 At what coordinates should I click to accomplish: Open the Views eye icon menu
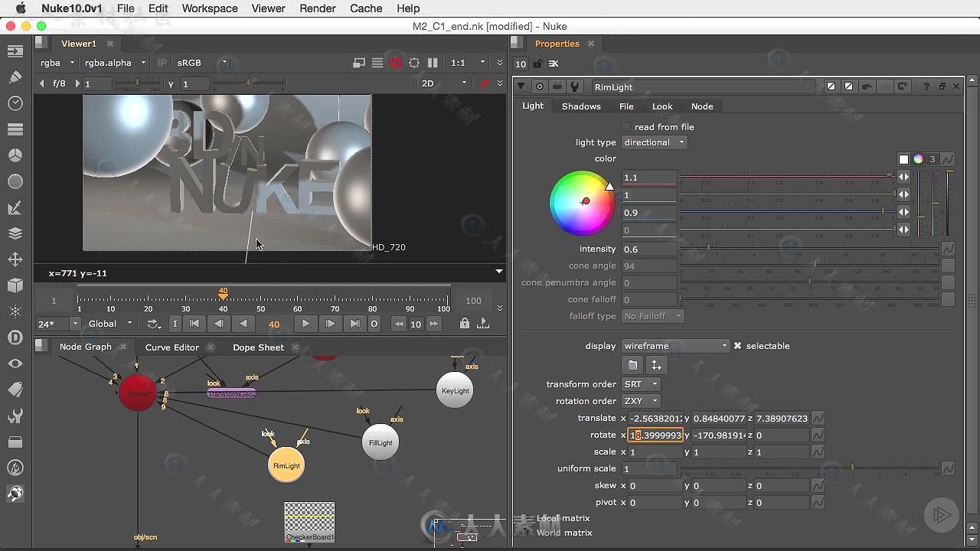pyautogui.click(x=15, y=364)
